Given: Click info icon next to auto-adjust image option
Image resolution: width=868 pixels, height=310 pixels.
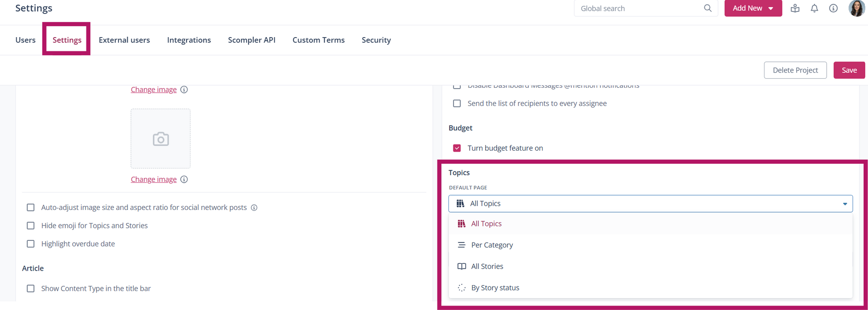Looking at the screenshot, I should [254, 208].
